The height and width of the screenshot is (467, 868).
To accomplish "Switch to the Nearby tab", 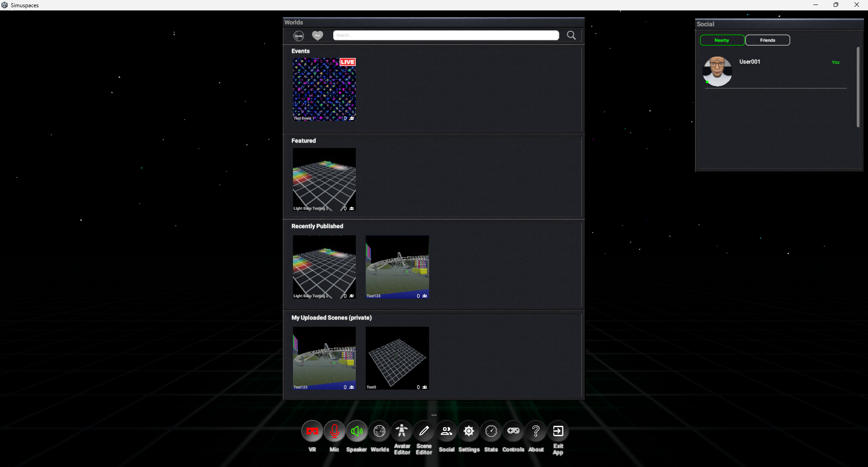I will [x=722, y=40].
